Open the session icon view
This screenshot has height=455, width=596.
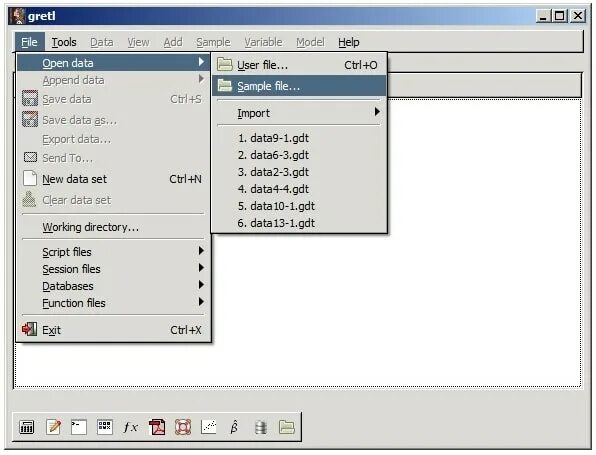105,427
